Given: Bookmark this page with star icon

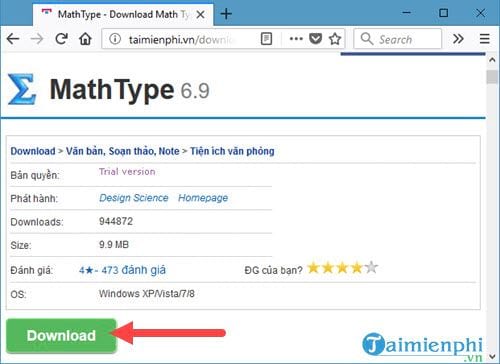Looking at the screenshot, I should (x=335, y=39).
